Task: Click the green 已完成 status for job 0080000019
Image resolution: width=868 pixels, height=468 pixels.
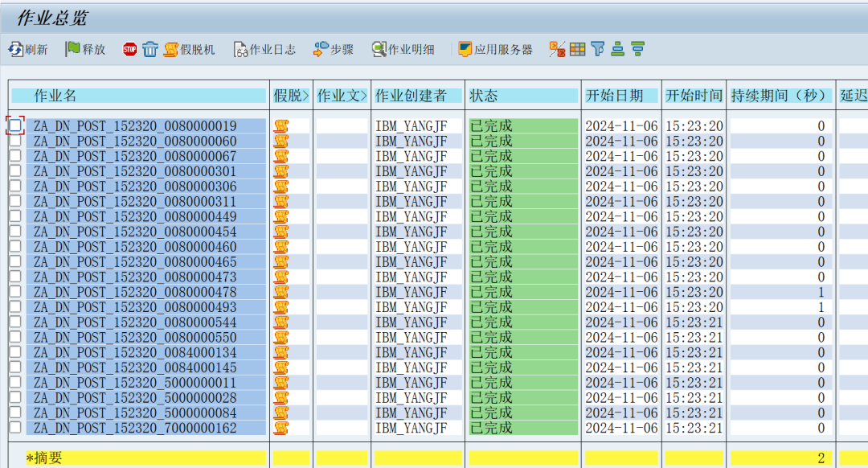Action: point(523,126)
